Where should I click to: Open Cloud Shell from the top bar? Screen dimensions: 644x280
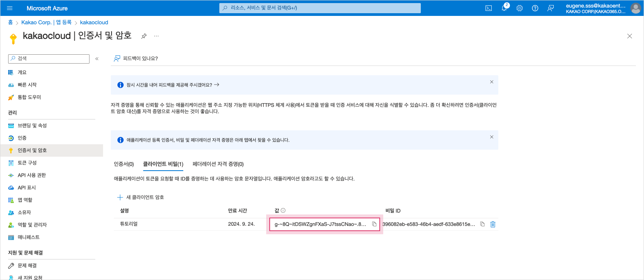pos(489,8)
